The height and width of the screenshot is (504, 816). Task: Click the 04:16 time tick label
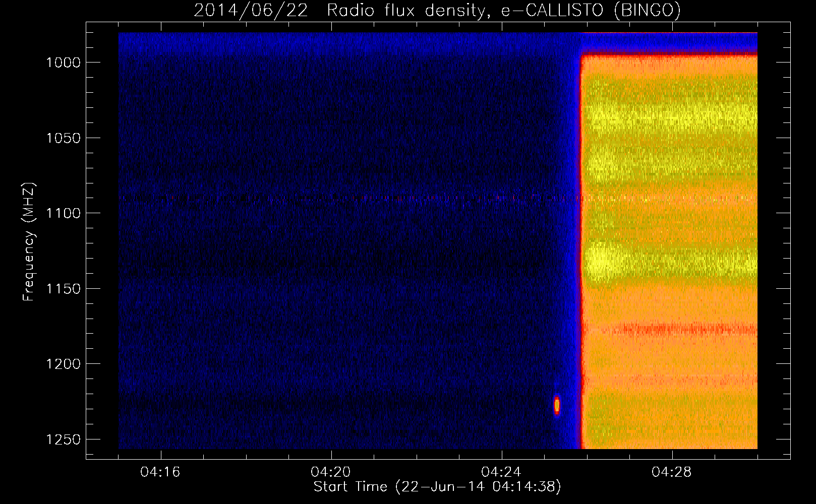tap(160, 472)
